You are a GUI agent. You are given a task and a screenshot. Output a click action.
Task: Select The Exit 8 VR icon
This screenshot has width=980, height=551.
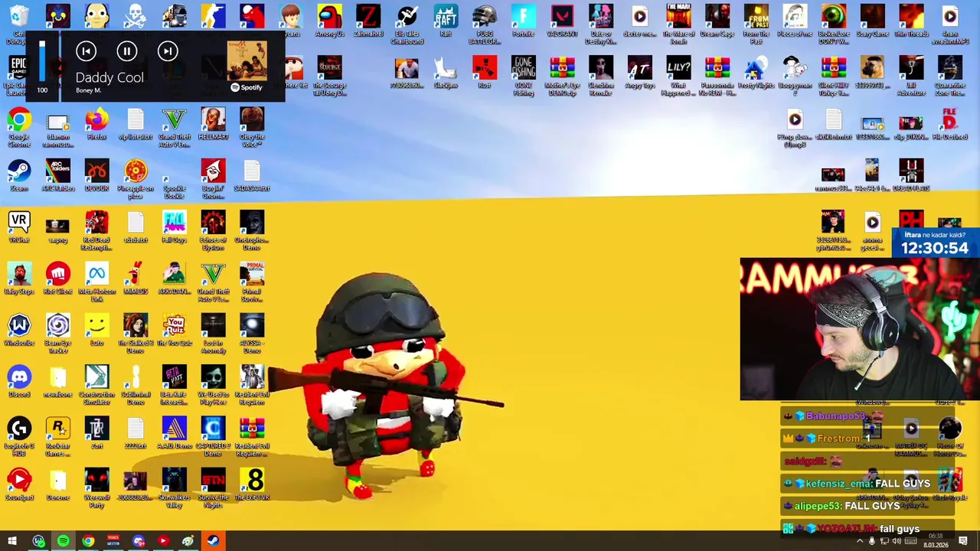coord(252,484)
